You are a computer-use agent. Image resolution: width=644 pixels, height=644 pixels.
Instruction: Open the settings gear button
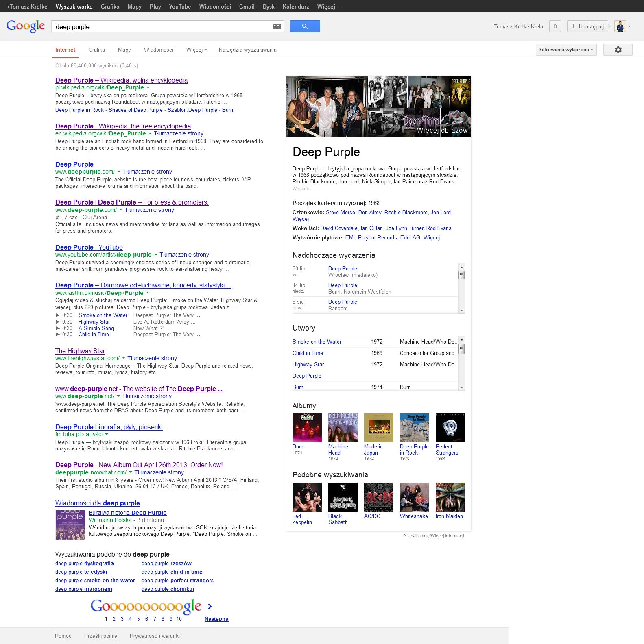point(618,50)
